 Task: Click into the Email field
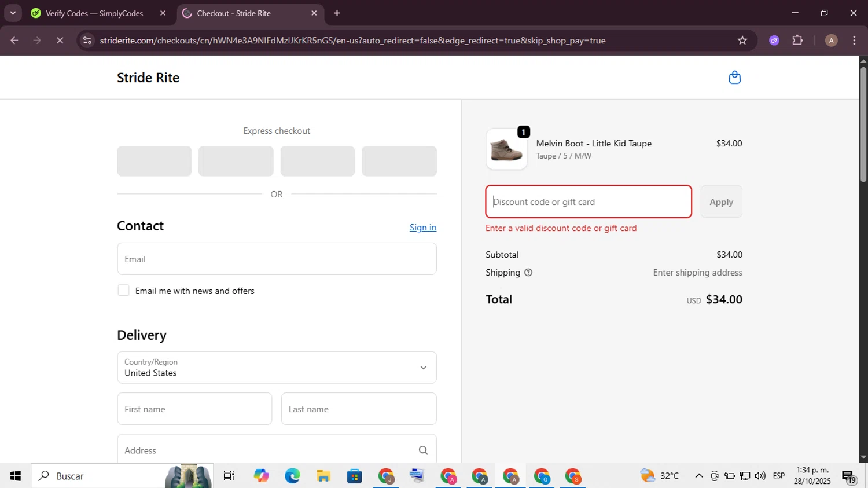click(x=277, y=259)
